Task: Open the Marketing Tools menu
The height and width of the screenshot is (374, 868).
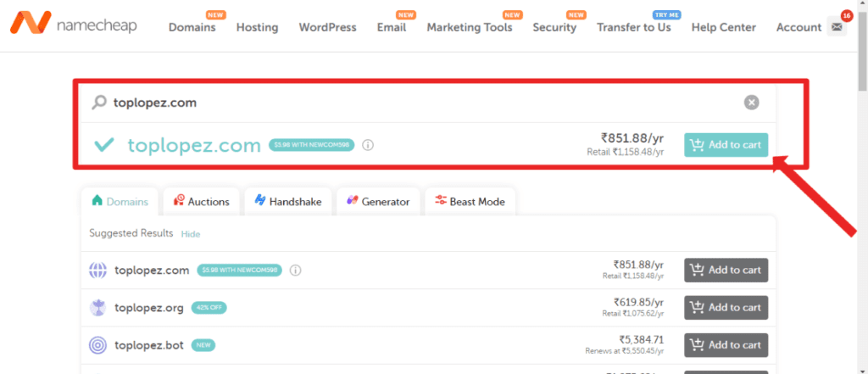Action: [470, 27]
